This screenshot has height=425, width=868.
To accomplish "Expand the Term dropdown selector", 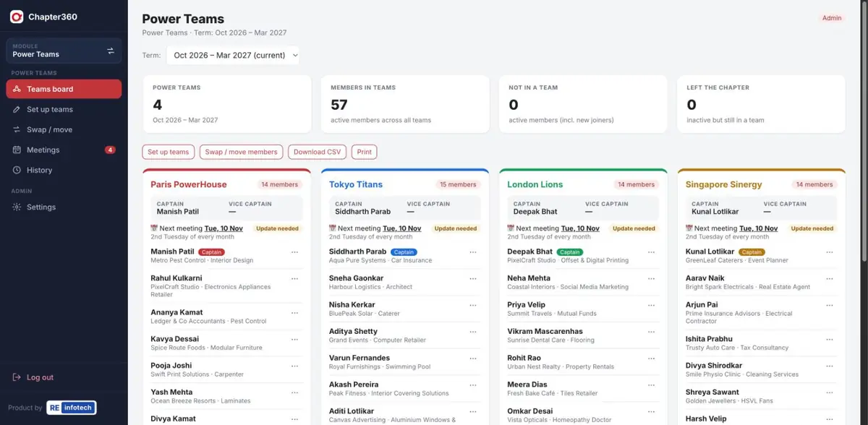I will coord(233,55).
